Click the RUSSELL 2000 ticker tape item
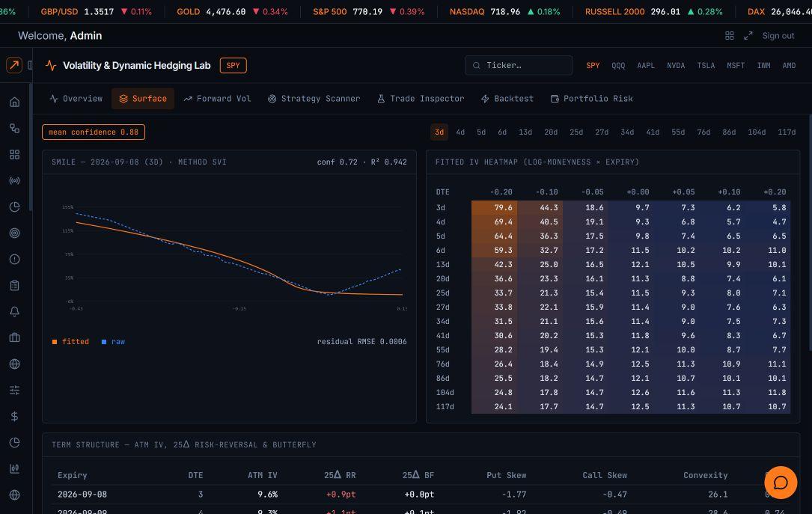This screenshot has height=514, width=812. click(x=653, y=11)
